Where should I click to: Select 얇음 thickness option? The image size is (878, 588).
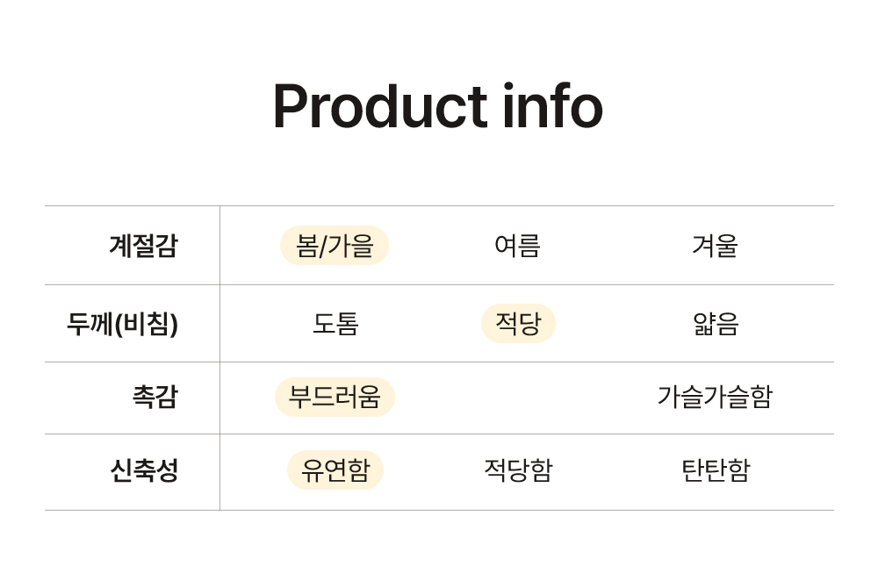click(716, 324)
